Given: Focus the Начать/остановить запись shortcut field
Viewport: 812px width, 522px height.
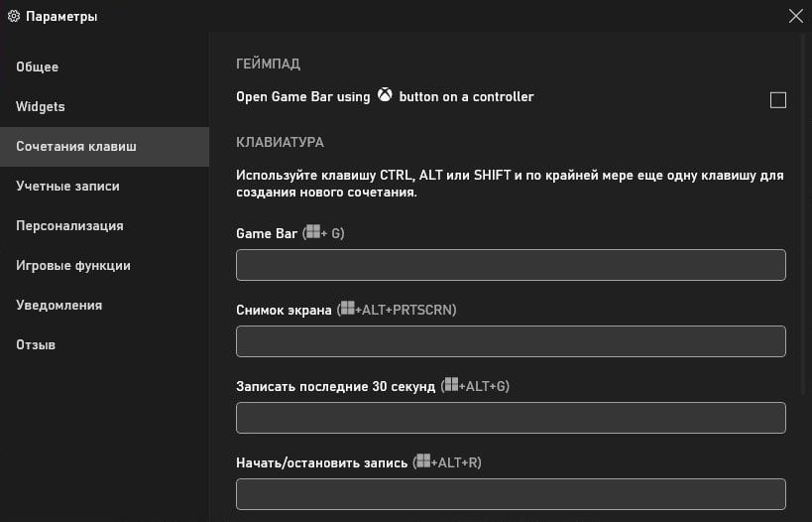Looking at the screenshot, I should click(511, 494).
